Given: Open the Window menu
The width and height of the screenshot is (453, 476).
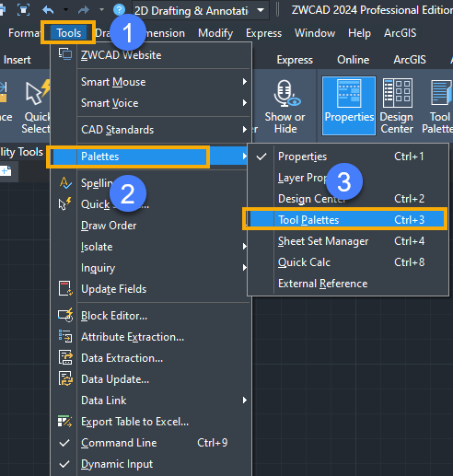Looking at the screenshot, I should pos(315,33).
